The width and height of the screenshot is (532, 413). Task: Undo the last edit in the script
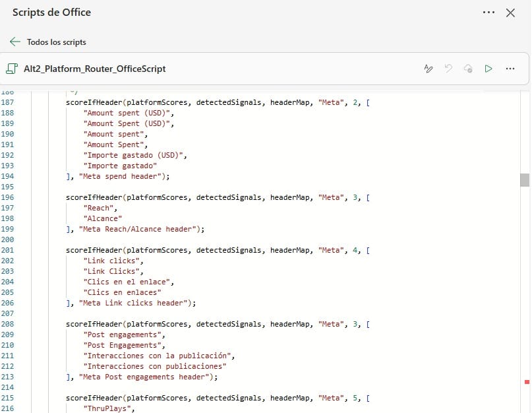point(448,69)
